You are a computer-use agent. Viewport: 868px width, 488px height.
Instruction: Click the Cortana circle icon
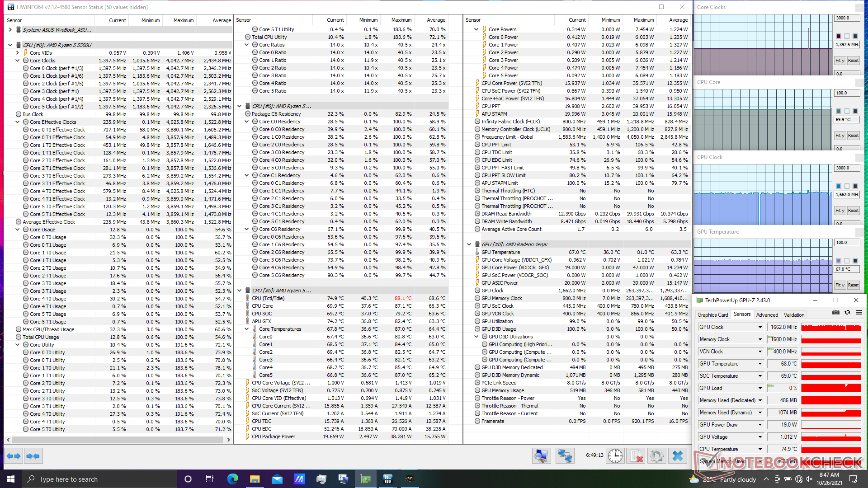tap(188, 479)
